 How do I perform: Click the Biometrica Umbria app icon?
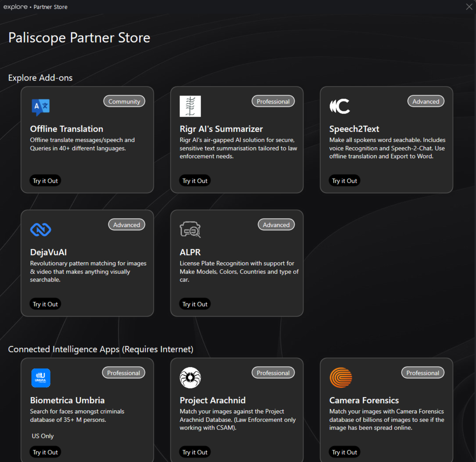[x=40, y=378]
